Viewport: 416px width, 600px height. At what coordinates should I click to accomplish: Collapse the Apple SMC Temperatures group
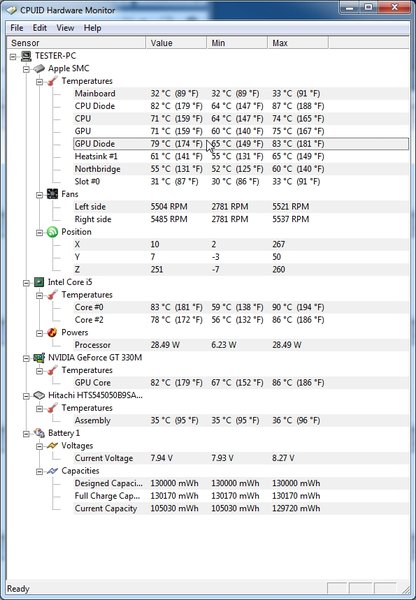click(39, 82)
